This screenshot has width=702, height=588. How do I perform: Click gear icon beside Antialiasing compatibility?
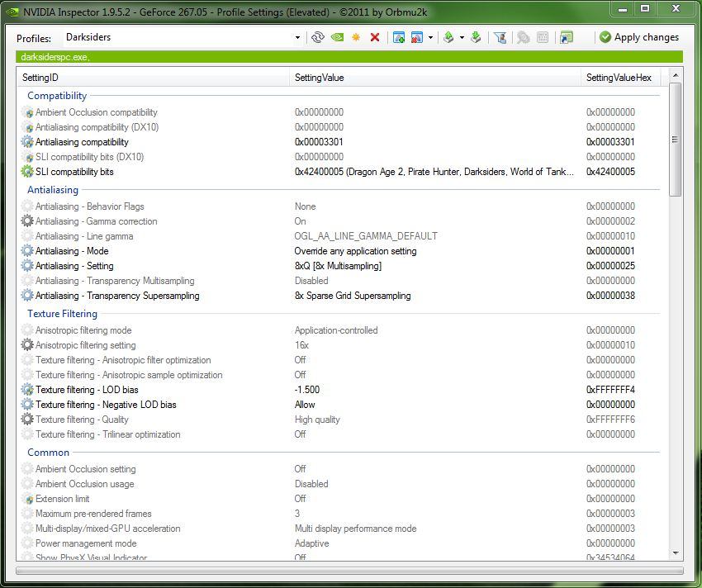tap(27, 142)
